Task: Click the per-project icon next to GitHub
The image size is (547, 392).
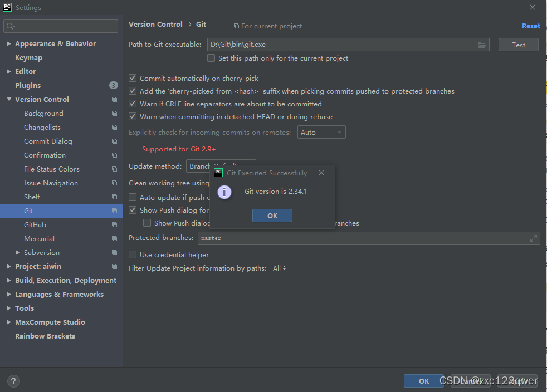Action: 114,225
